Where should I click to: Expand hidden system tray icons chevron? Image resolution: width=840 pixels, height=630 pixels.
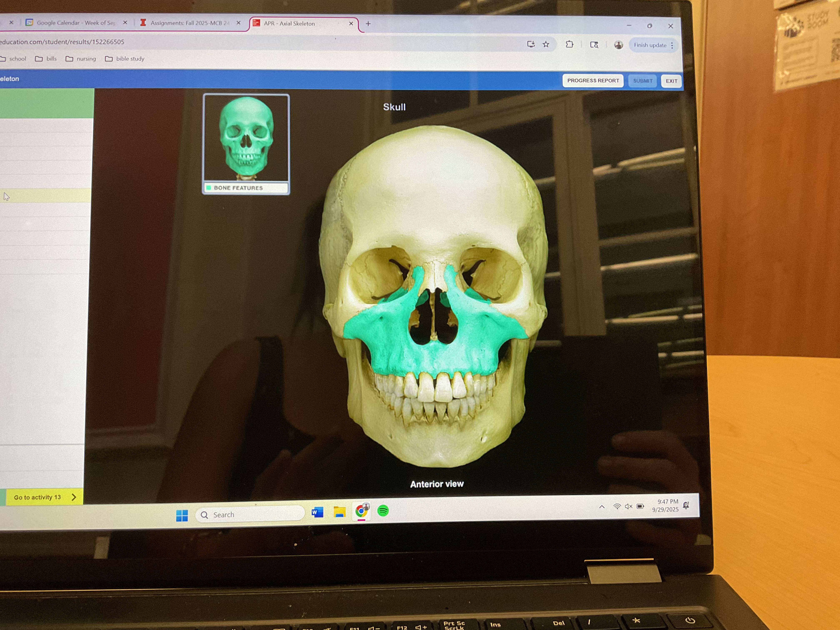(602, 507)
